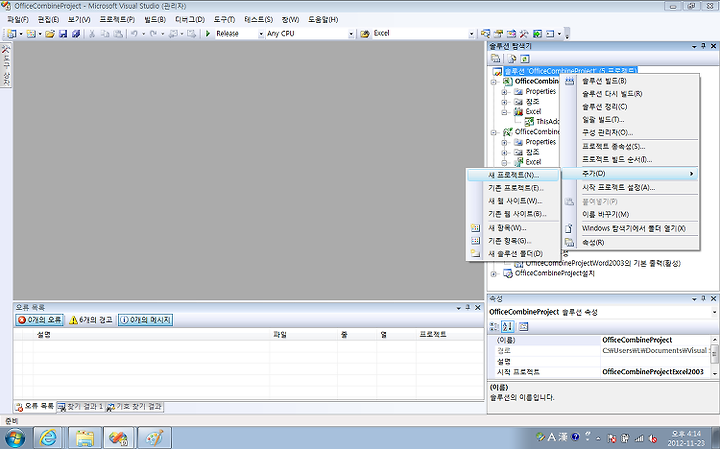Open the Properties Window toolbar icon
Image resolution: width=720 pixels, height=449 pixels.
(x=498, y=34)
